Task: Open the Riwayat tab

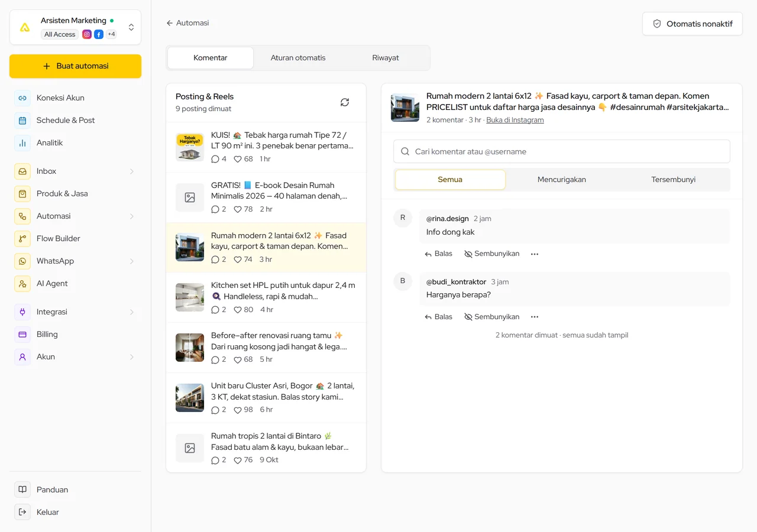Action: [386, 58]
